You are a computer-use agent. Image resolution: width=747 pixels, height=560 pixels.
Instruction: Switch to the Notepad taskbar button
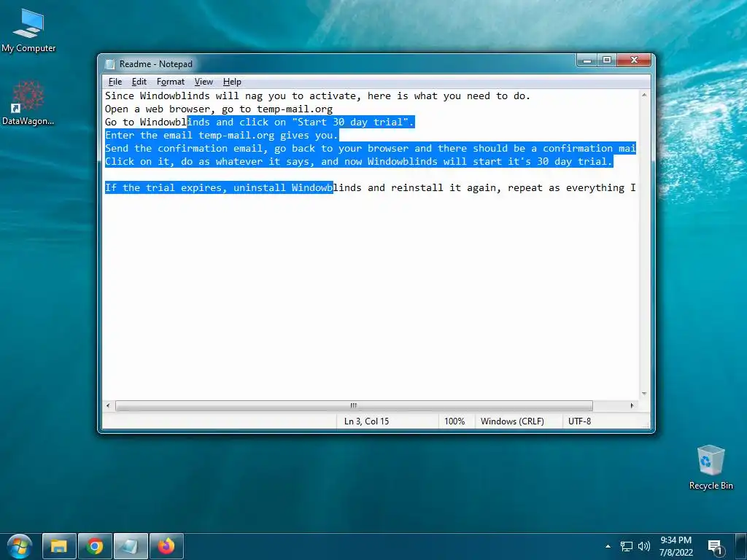point(131,546)
